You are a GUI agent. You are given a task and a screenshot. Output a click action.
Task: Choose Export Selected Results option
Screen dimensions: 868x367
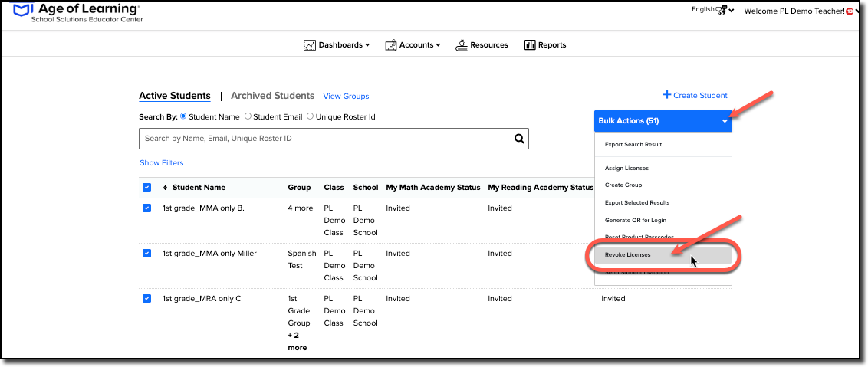coord(637,202)
